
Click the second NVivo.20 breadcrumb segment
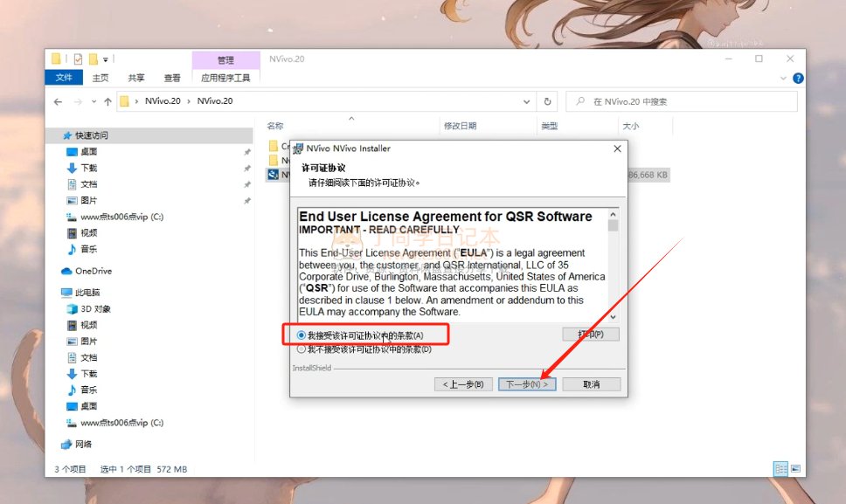tap(215, 100)
